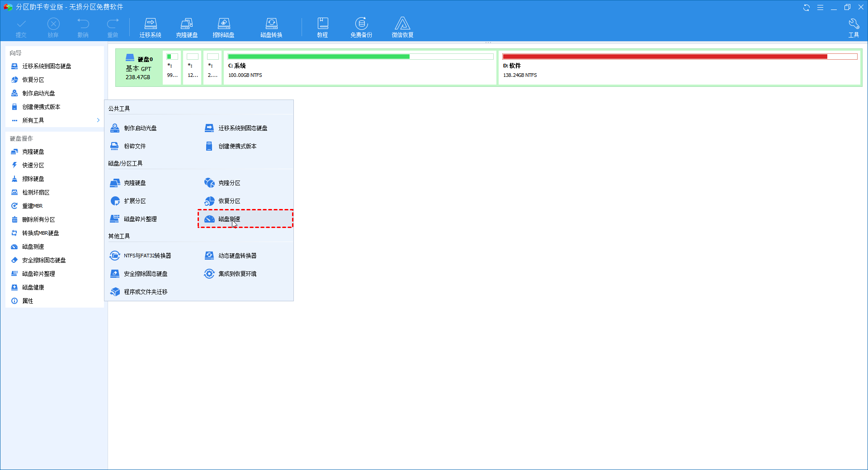
Task: Open 磁盘健康 in the sidebar
Action: point(33,287)
